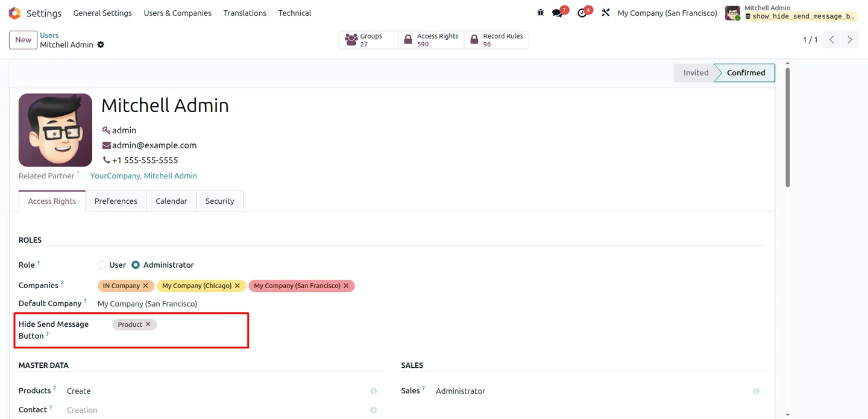Viewport: 868px width, 419px height.
Task: Switch to the Calendar tab
Action: pos(171,201)
